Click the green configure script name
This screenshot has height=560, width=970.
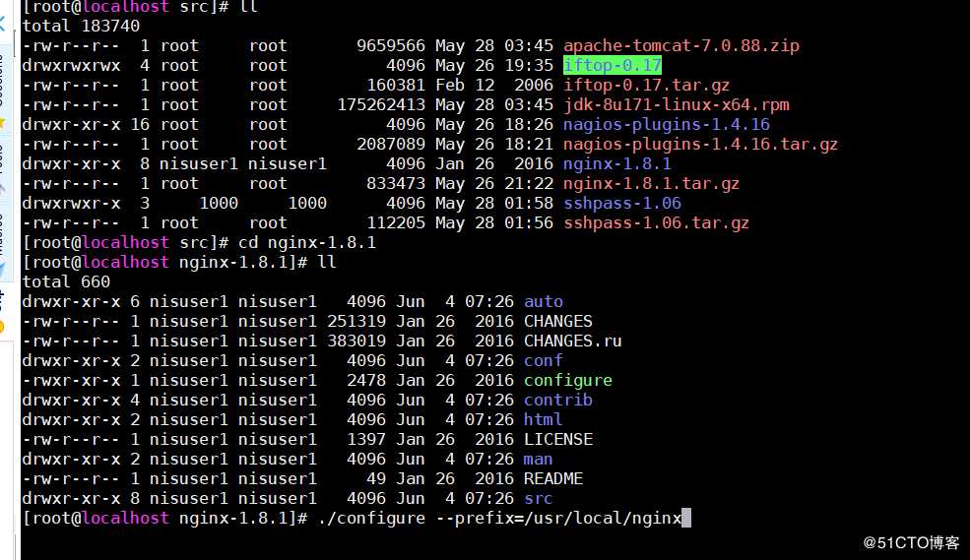568,380
